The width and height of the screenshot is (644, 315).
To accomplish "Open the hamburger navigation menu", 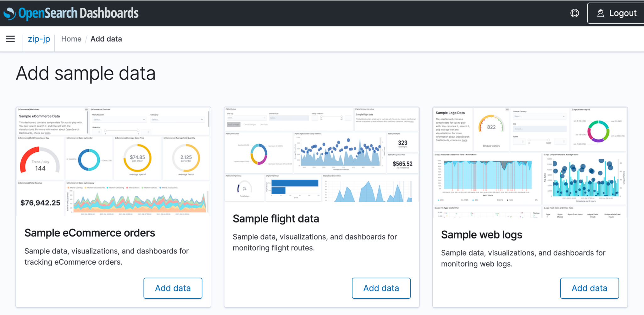I will pos(10,39).
